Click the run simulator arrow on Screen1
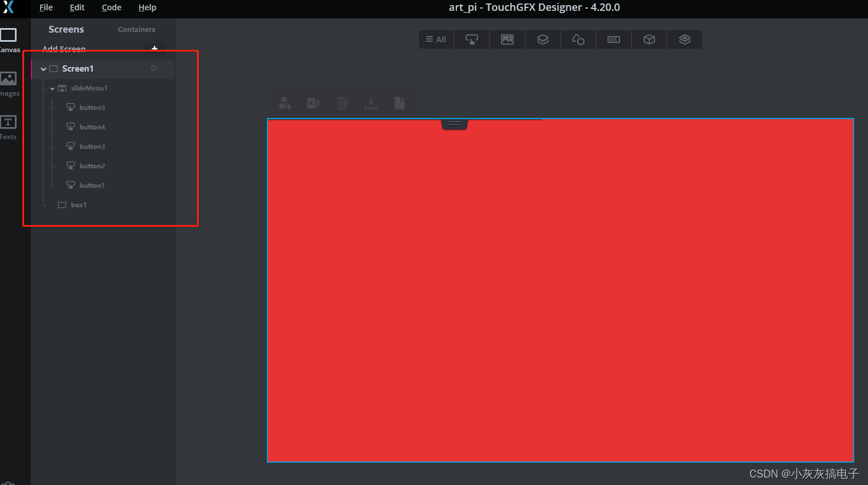The image size is (868, 485). click(x=153, y=68)
